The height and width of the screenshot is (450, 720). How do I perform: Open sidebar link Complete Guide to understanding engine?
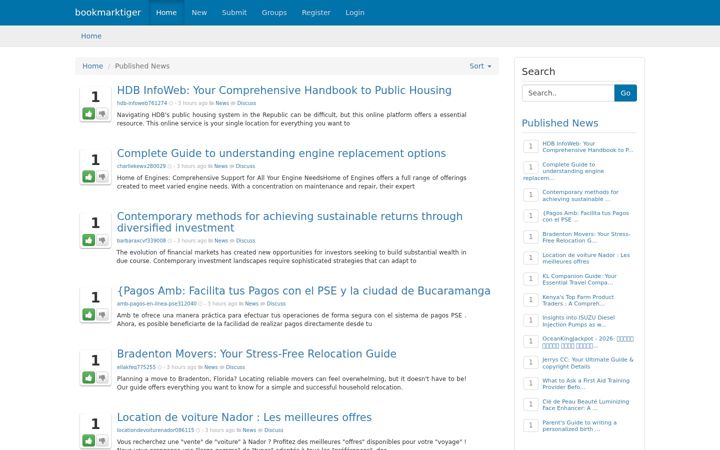[x=573, y=171]
